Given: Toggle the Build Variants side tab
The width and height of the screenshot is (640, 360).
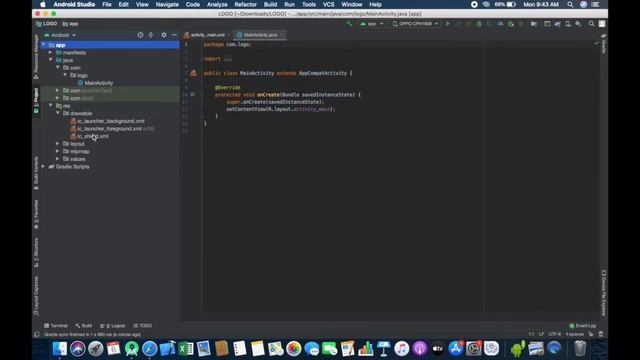Looking at the screenshot, I should click(36, 173).
